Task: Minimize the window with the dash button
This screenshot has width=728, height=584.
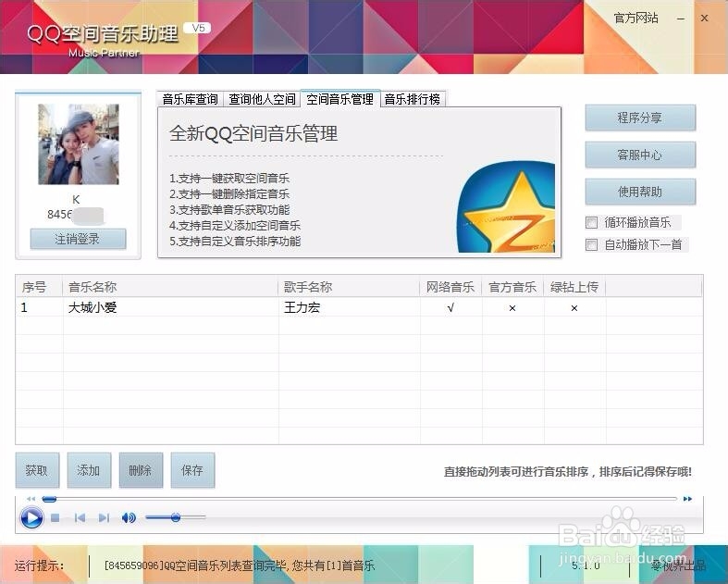Action: point(681,19)
